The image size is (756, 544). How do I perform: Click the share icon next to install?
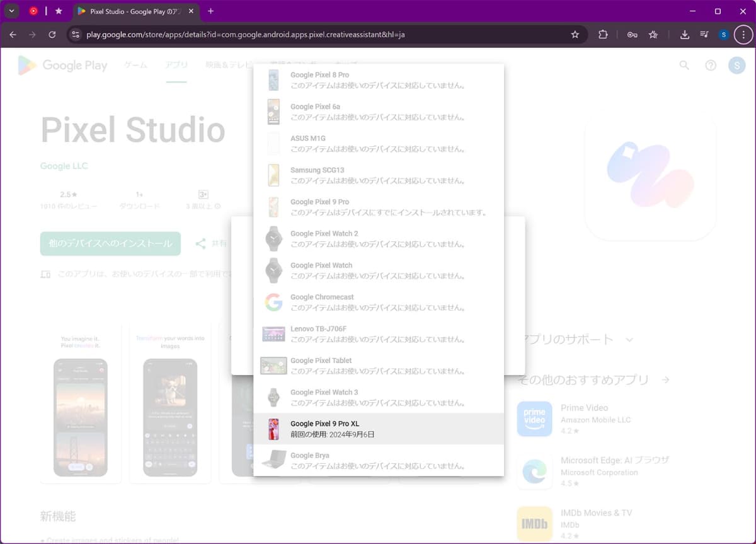click(200, 243)
